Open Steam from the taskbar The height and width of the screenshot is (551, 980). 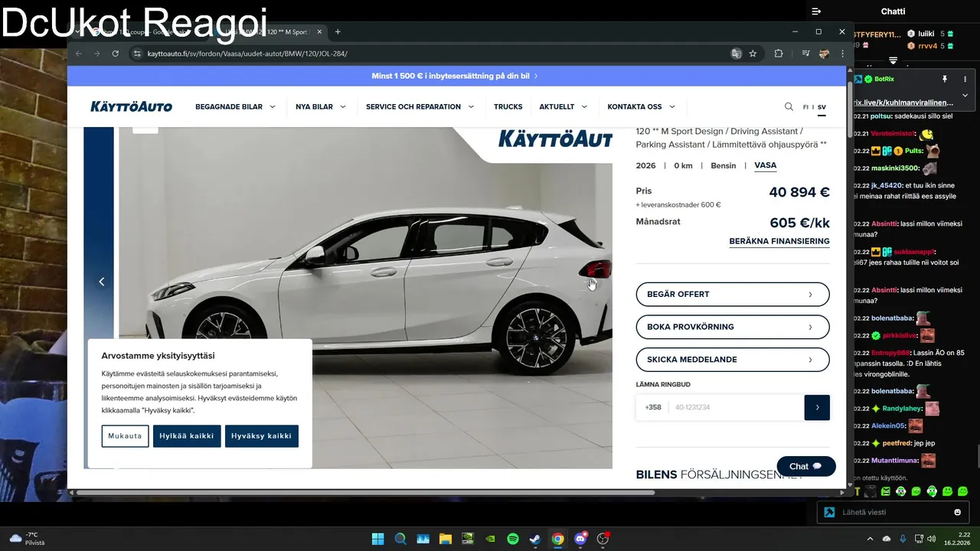point(535,539)
